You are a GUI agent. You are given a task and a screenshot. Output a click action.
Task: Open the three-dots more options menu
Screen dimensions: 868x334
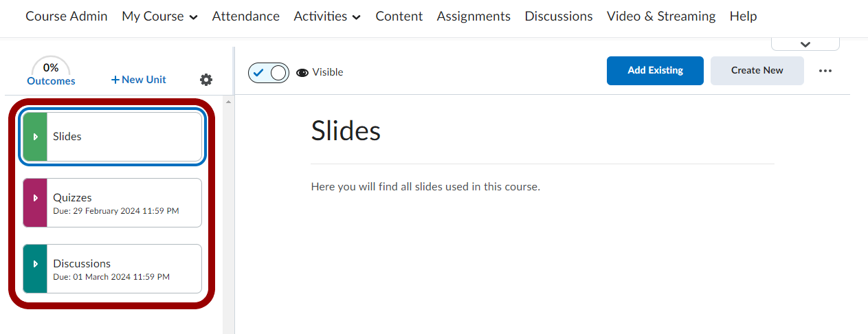click(x=825, y=71)
